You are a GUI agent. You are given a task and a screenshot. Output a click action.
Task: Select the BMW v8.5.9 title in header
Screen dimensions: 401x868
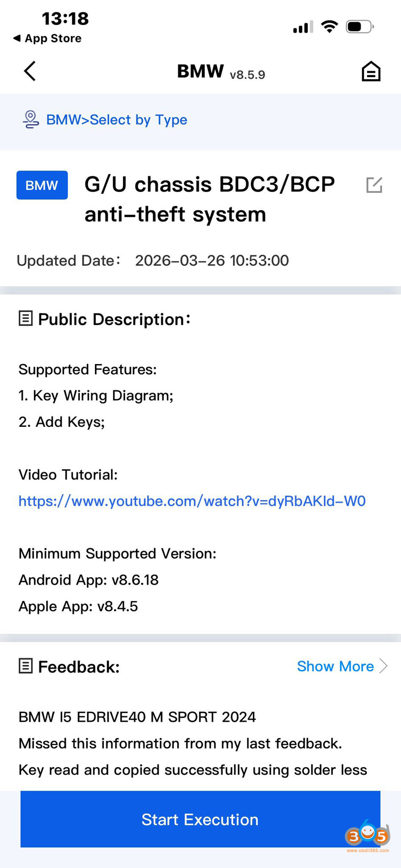[x=220, y=71]
